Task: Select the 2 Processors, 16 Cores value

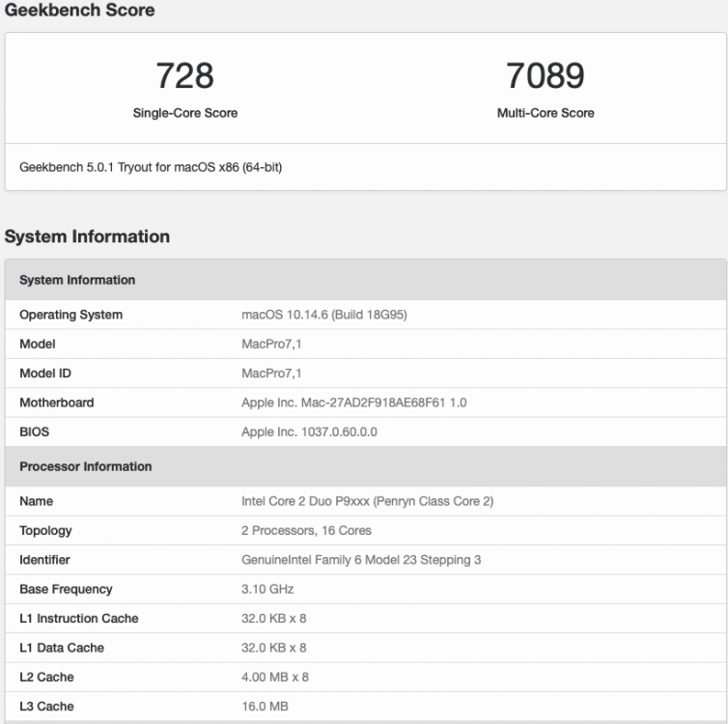Action: click(306, 531)
